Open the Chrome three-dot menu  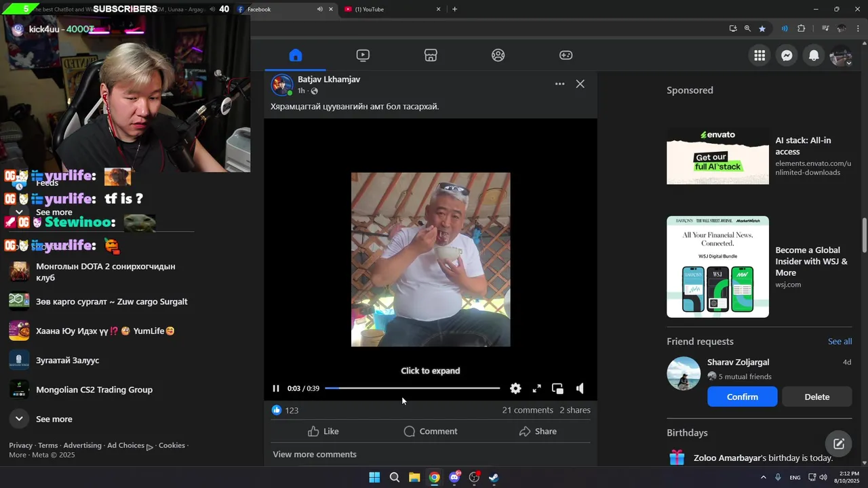[x=858, y=28]
